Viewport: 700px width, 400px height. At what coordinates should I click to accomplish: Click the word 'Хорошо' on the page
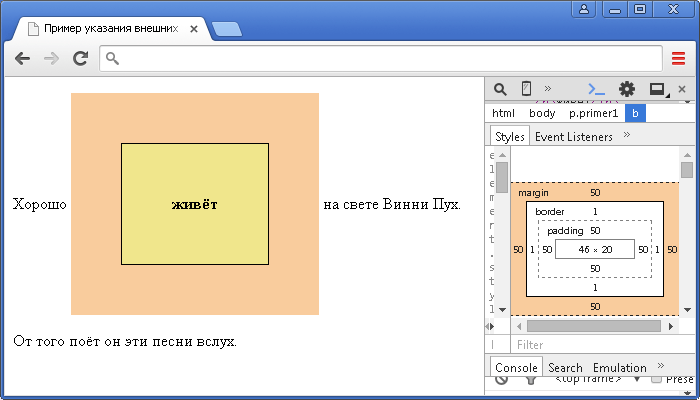pos(40,204)
